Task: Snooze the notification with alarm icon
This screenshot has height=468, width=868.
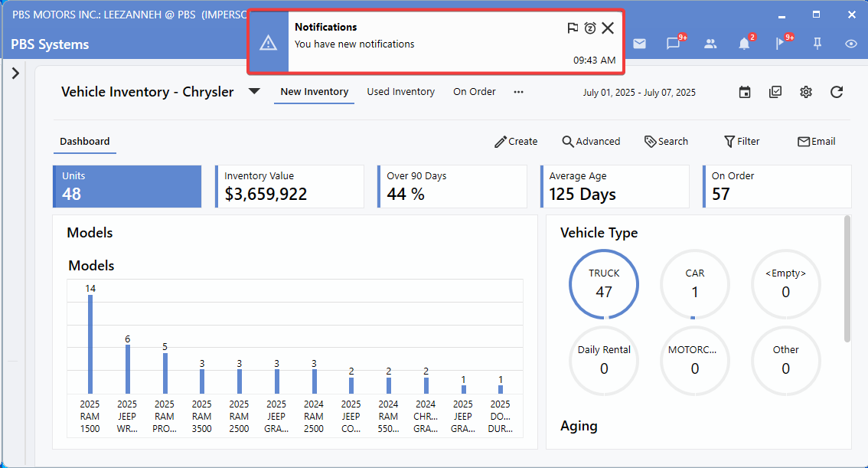Action: tap(590, 28)
